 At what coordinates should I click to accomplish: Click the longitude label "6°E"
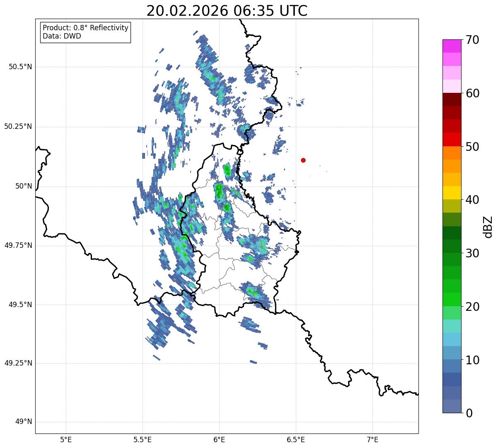pos(220,440)
